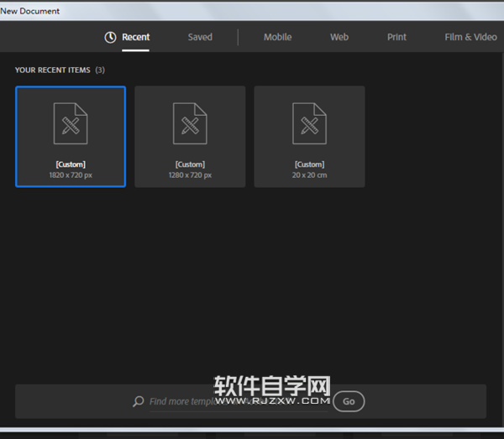The image size is (504, 439).
Task: Switch to the Recent tab
Action: (135, 37)
